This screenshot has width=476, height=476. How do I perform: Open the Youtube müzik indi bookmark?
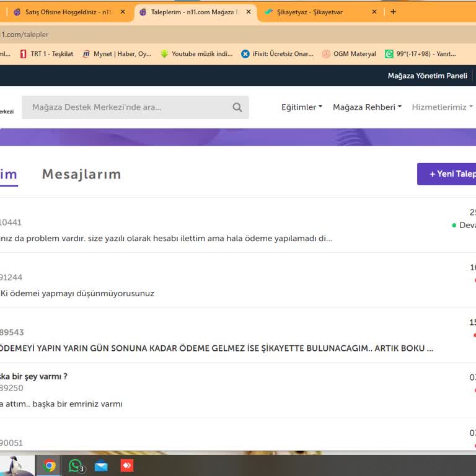coord(196,54)
